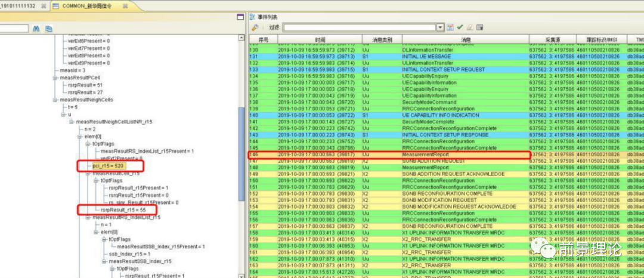Select row 164 X1 UPLINK INFORMATION TRANSFER MRDC

[447, 272]
